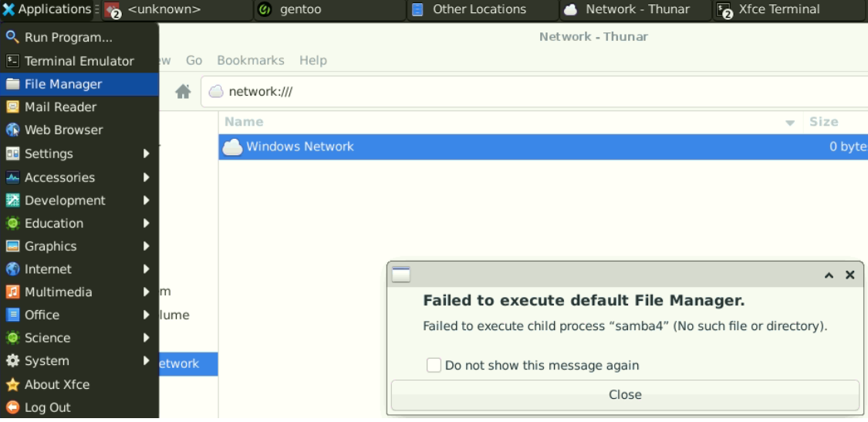Click the home folder icon in Thunar toolbar
The width and height of the screenshot is (868, 422).
(183, 92)
